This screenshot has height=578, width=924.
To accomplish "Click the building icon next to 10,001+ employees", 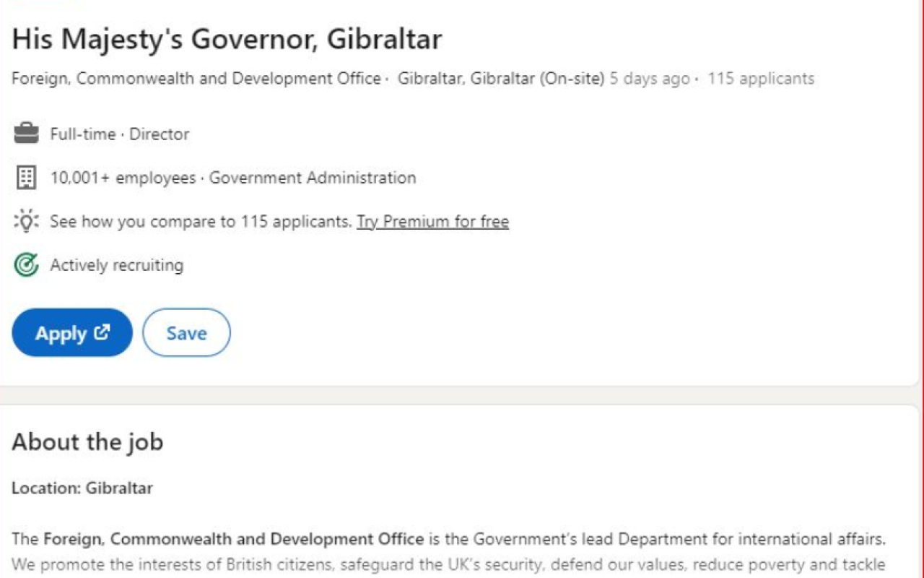I will coord(26,177).
